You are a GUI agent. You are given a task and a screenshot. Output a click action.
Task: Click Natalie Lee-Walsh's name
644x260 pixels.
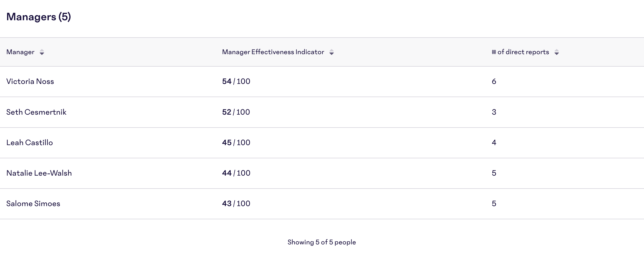pos(39,173)
